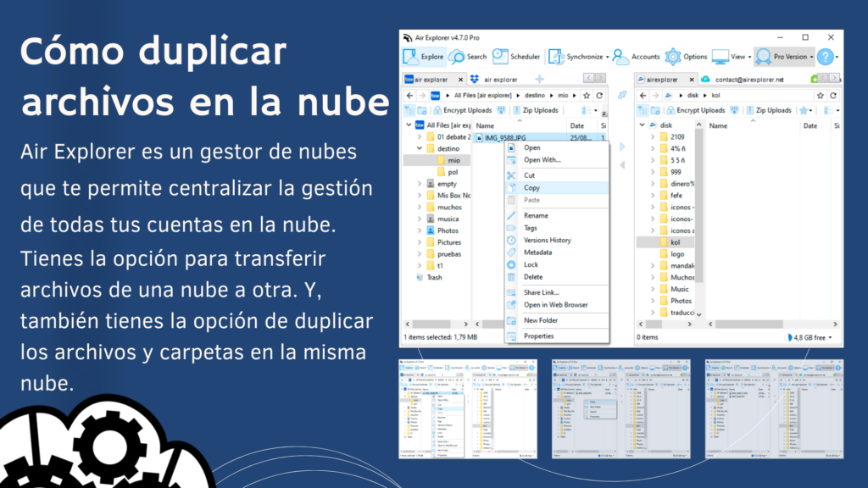Toggle Zip Uploads in the right pane

(769, 110)
